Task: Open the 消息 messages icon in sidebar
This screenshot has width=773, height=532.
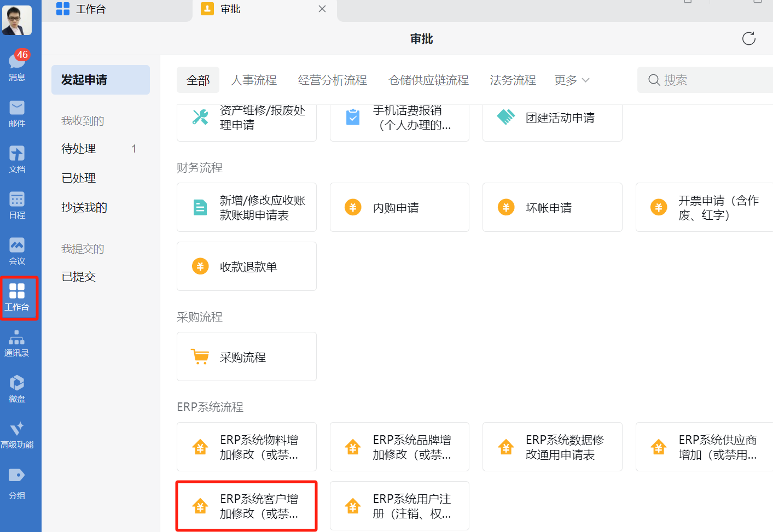Action: coord(17,66)
